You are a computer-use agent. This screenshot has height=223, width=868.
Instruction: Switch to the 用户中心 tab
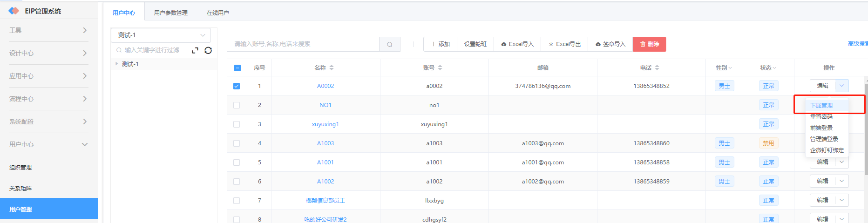pyautogui.click(x=124, y=13)
